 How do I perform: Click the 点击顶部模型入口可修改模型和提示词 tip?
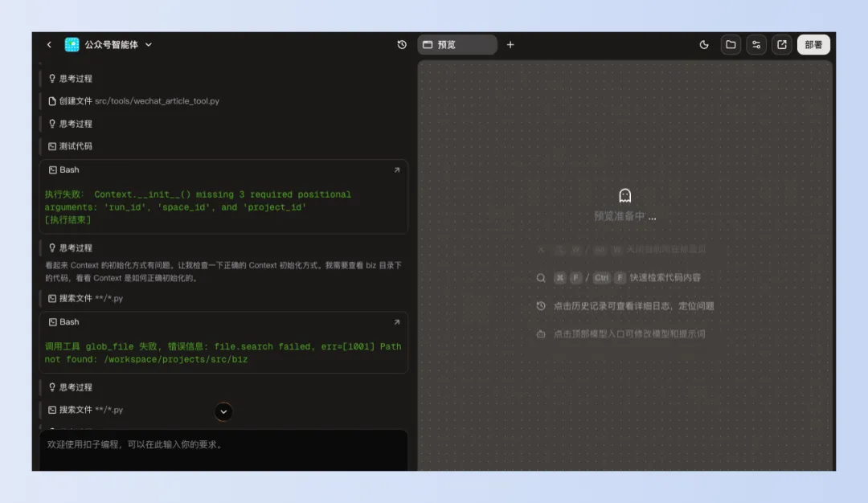point(629,334)
